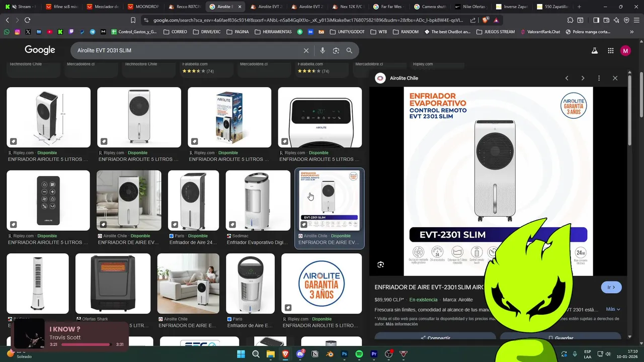Open more options in preview panel

tap(599, 78)
